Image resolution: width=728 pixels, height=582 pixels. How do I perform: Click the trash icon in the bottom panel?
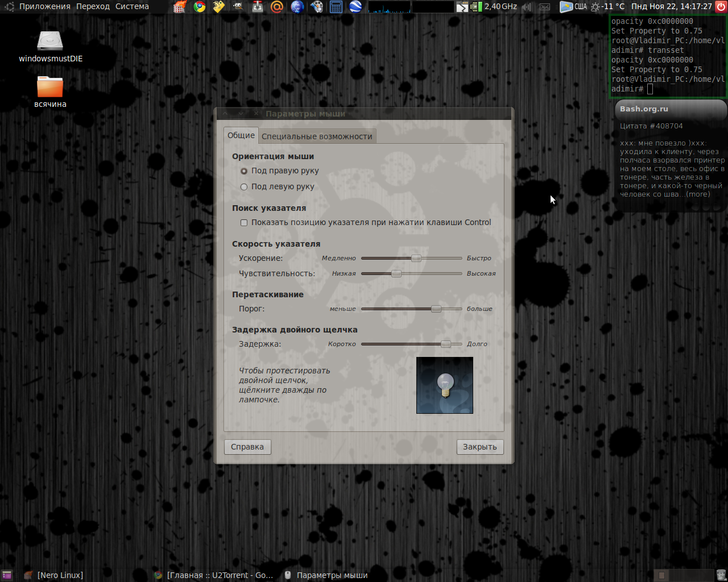point(721,575)
